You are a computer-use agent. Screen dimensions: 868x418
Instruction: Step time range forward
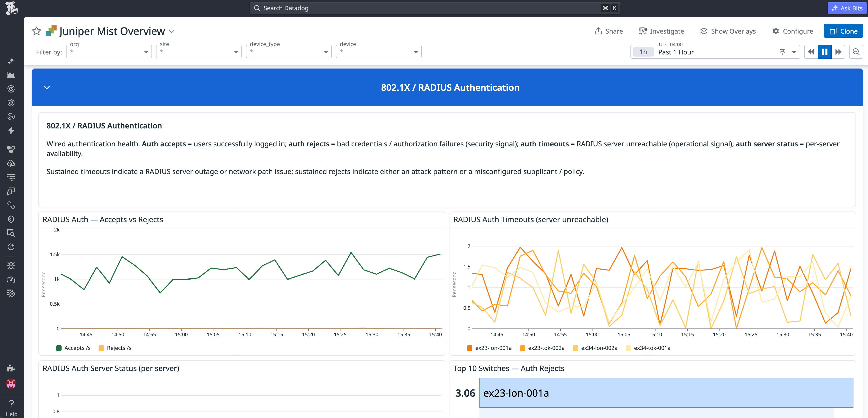tap(838, 52)
